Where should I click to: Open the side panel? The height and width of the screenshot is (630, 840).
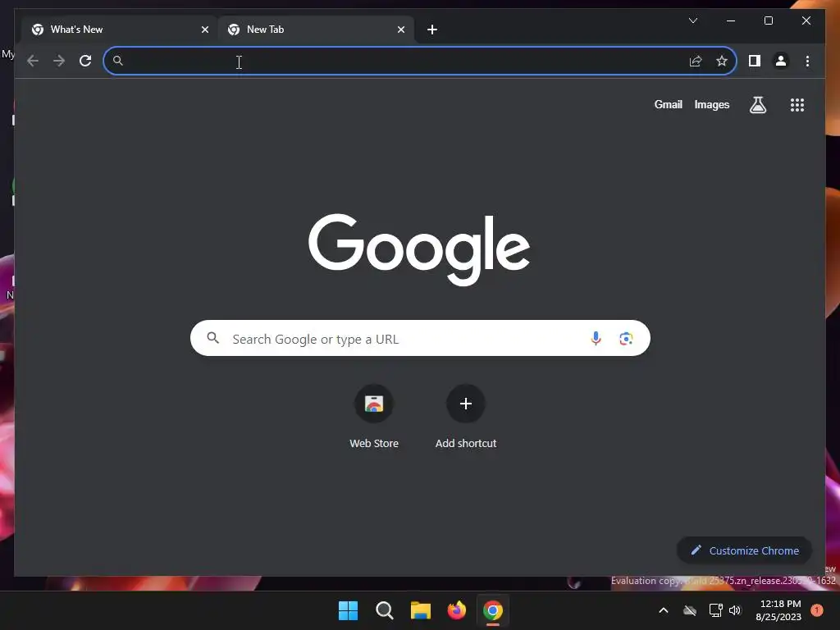pyautogui.click(x=755, y=61)
